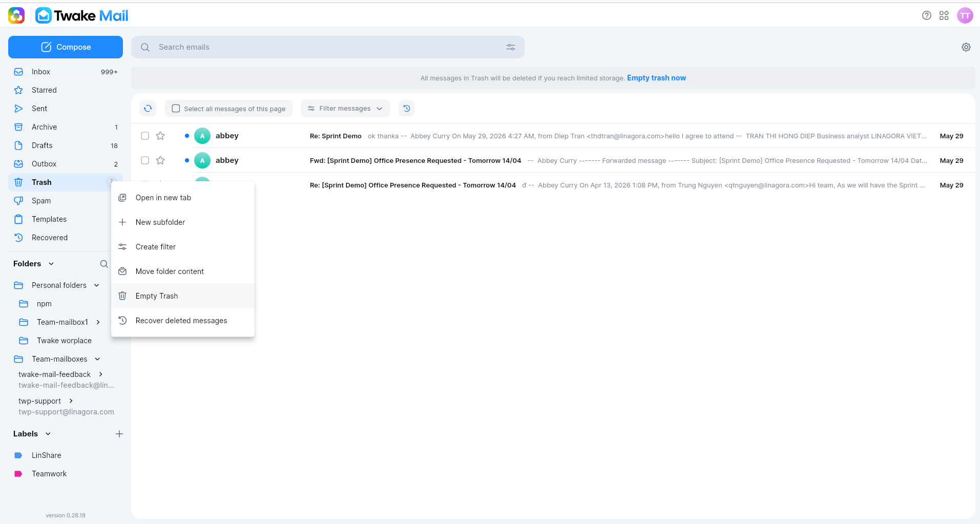Collapse the Team-mailboxes chevron
The image size is (980, 524).
(x=97, y=359)
